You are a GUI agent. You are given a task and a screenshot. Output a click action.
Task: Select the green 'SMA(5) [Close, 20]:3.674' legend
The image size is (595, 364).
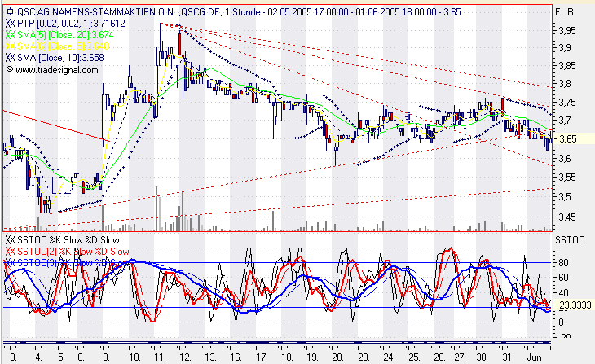tap(59, 35)
